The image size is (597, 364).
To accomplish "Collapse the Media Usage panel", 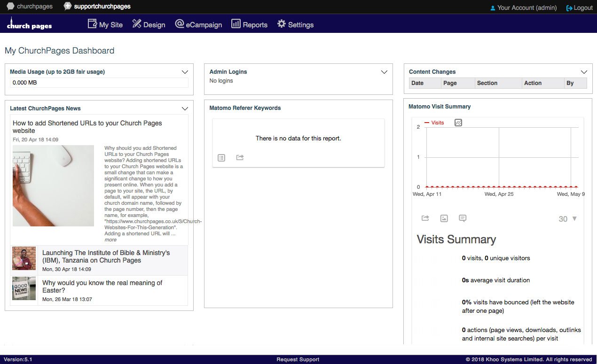I will click(x=185, y=72).
